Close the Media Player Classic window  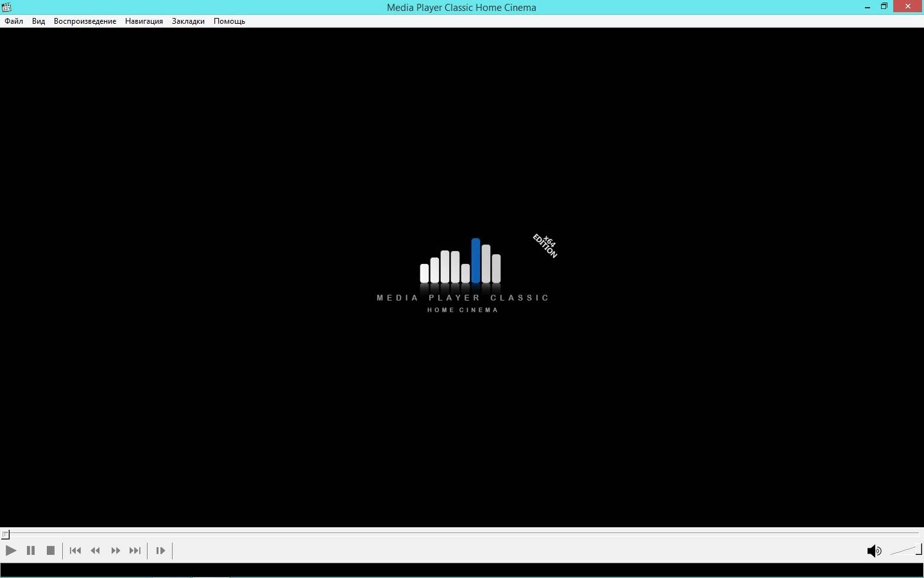coord(907,6)
